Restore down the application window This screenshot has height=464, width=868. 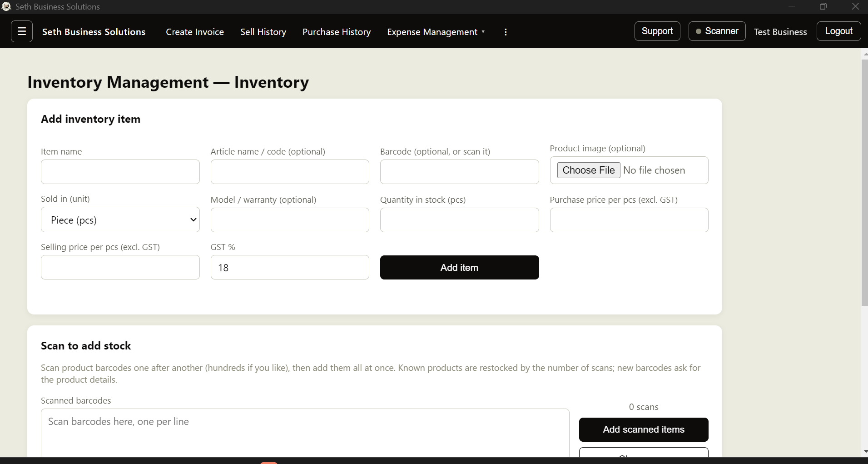tap(823, 6)
